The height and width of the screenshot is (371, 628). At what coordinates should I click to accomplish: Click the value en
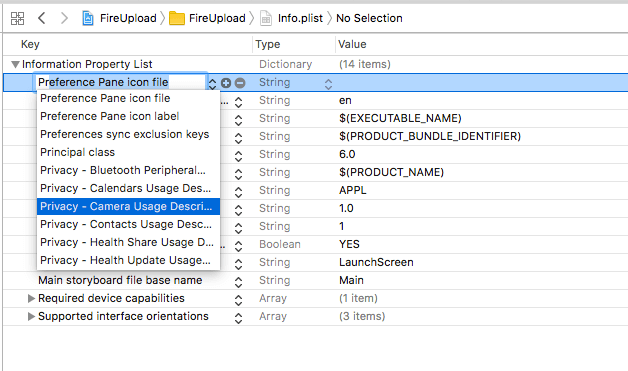click(345, 100)
